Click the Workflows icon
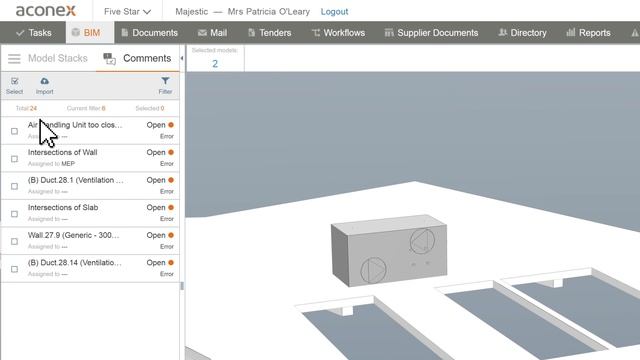This screenshot has height=360, width=640. [x=316, y=33]
